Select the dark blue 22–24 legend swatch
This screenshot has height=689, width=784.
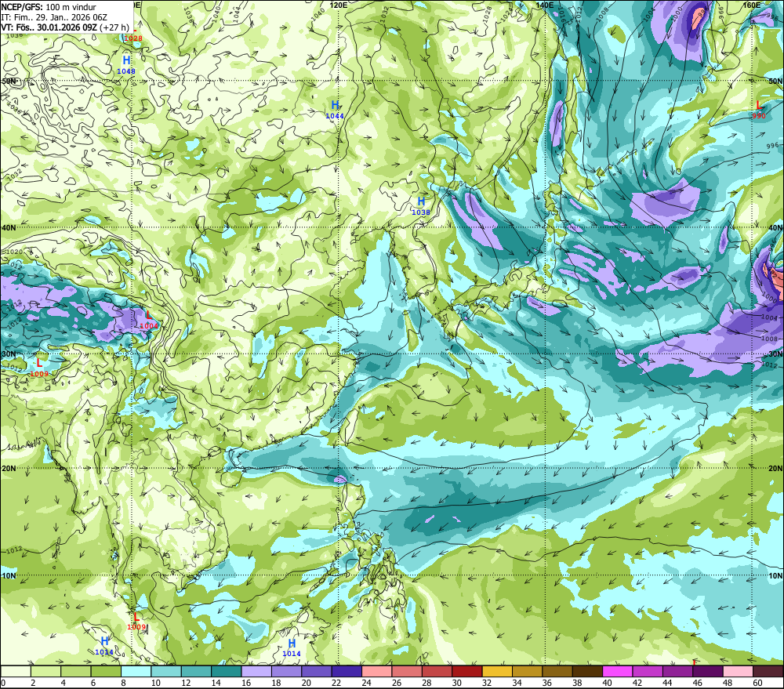tap(347, 671)
